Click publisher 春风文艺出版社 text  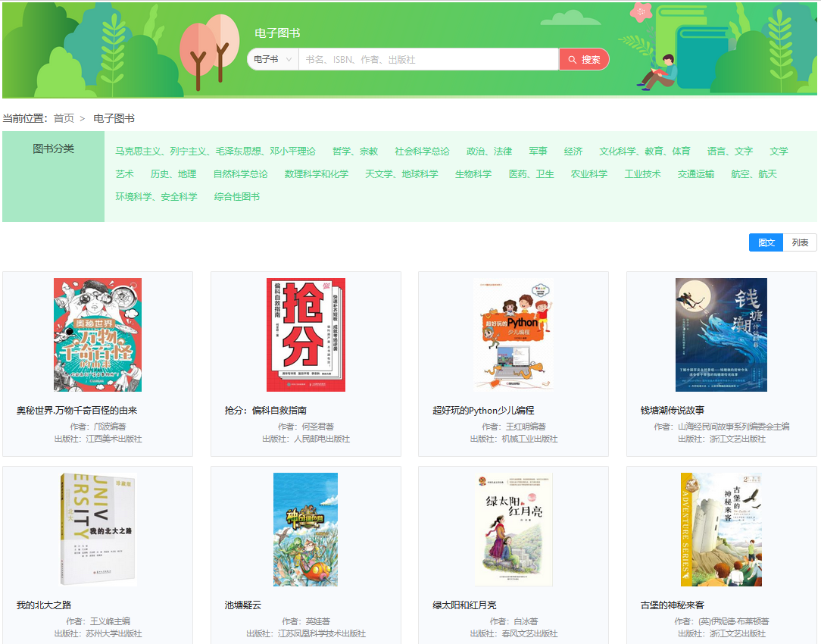tap(529, 633)
